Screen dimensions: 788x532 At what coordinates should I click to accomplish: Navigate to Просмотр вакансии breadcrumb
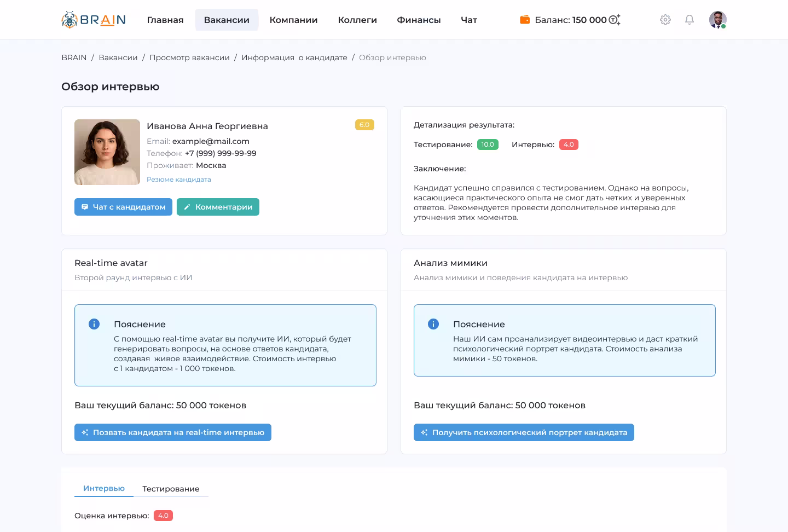coord(189,57)
